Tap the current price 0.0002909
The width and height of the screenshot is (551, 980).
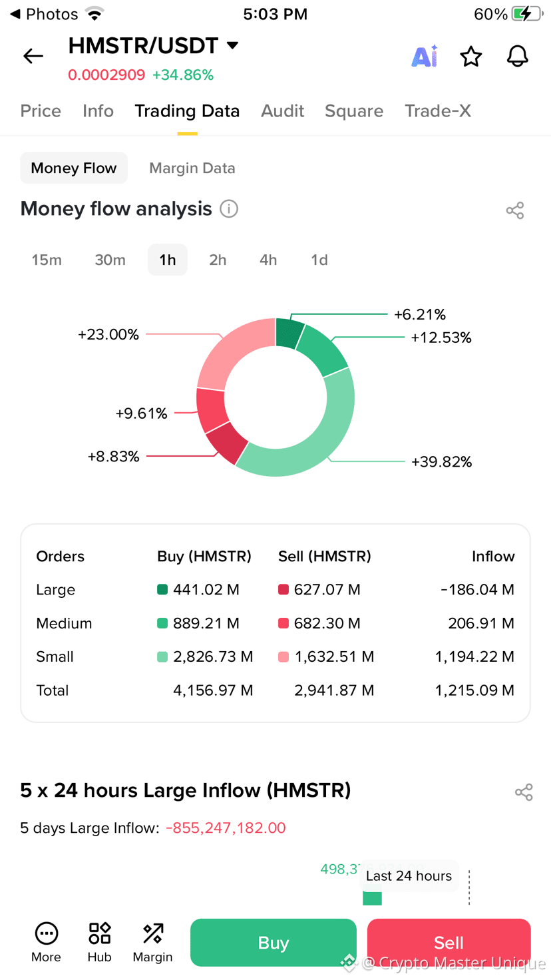pyautogui.click(x=106, y=75)
